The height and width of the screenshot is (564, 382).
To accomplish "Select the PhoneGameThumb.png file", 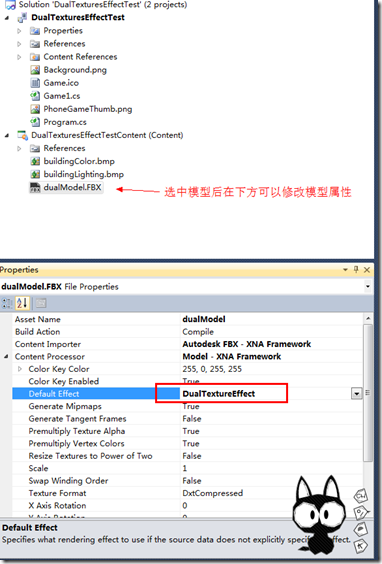I will (87, 109).
